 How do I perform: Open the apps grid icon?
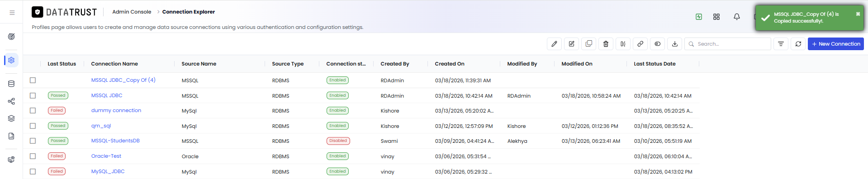point(716,17)
